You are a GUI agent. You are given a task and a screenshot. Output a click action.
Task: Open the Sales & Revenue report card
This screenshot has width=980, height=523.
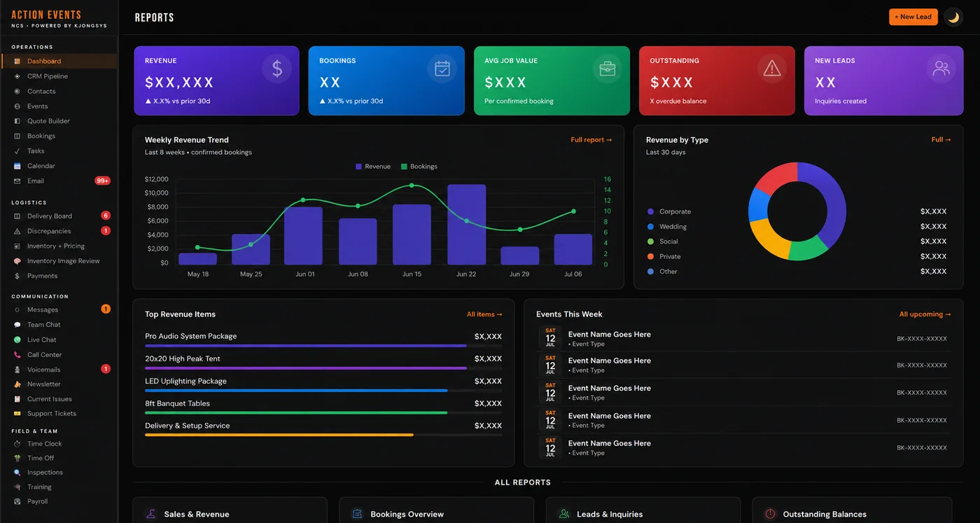click(230, 510)
